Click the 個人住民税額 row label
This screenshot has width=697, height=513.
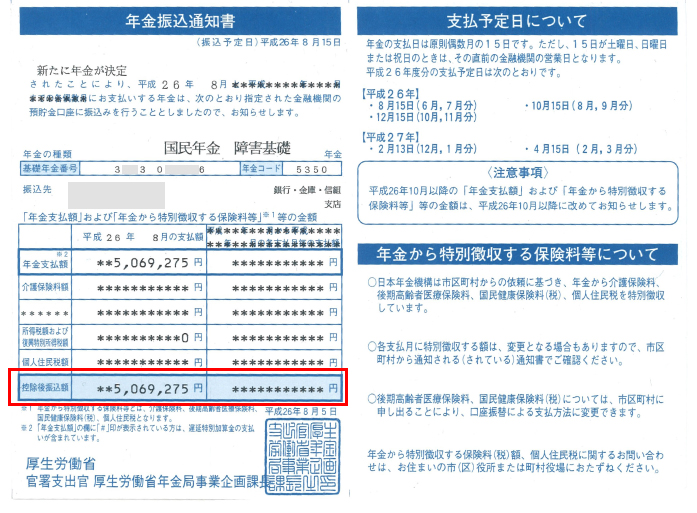click(45, 362)
